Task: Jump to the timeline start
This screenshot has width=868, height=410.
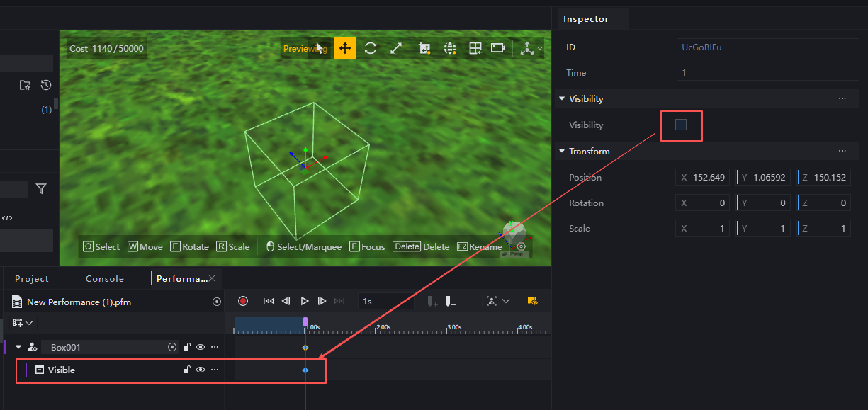Action: tap(269, 301)
